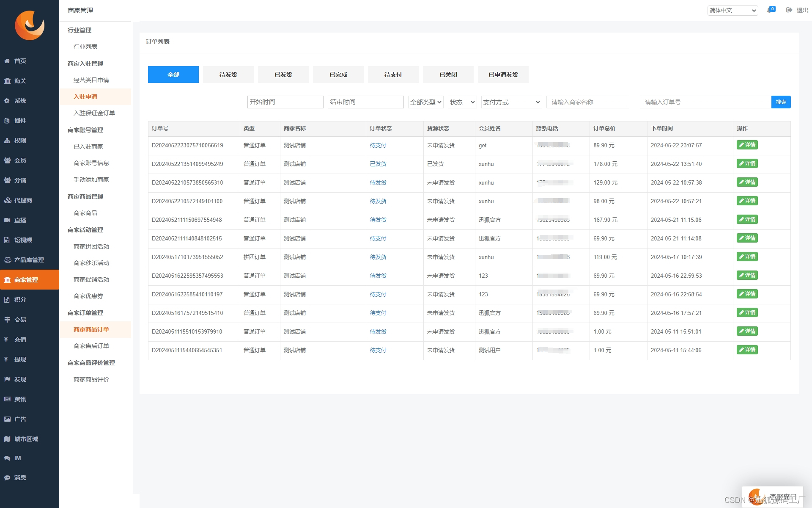Open 入驻保证金订单 in submenu
The height and width of the screenshot is (508, 812).
coord(94,113)
